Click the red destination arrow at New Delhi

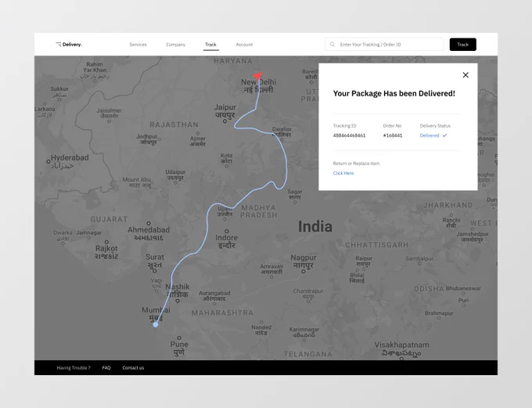258,76
